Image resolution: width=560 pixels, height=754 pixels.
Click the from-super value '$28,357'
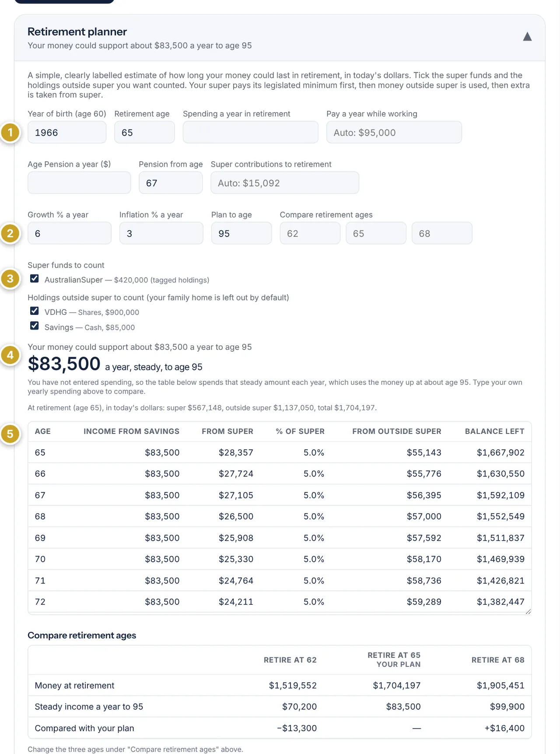click(x=236, y=452)
